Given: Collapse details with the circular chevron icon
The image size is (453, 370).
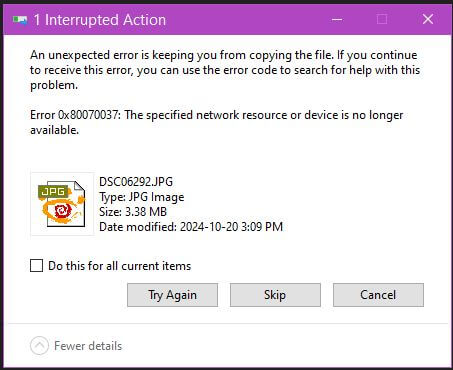Looking at the screenshot, I should (x=39, y=346).
